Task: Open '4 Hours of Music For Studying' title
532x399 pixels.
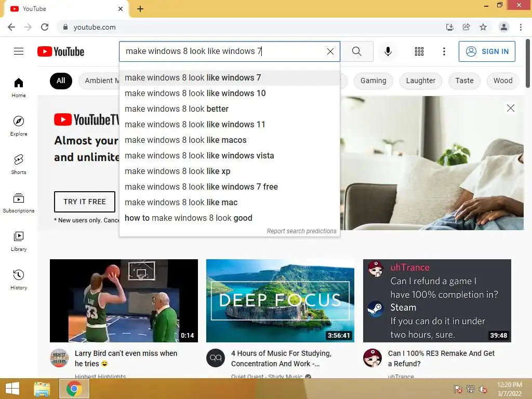Action: 281,358
